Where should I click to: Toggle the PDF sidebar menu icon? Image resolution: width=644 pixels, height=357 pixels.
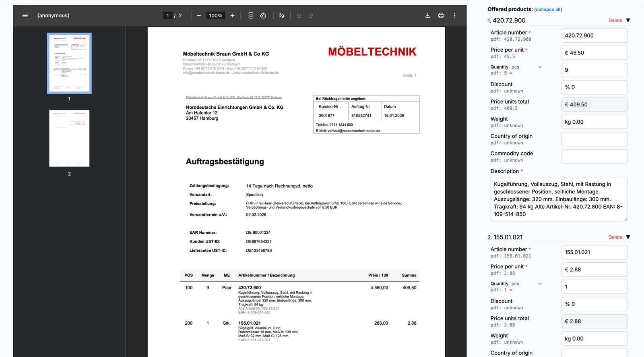coord(25,16)
